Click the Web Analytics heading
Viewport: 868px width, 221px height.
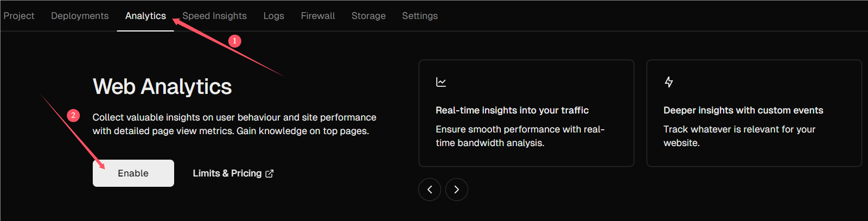tap(162, 87)
